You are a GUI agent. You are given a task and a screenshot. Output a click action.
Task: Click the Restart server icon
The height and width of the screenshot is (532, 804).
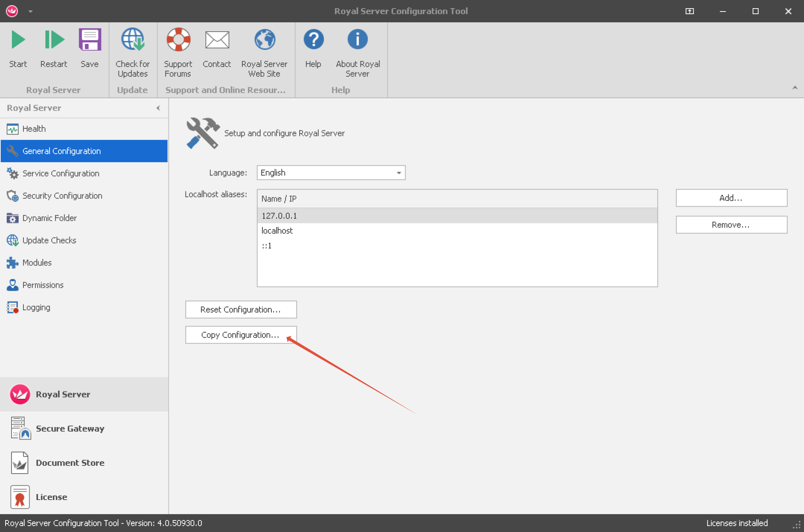point(54,40)
